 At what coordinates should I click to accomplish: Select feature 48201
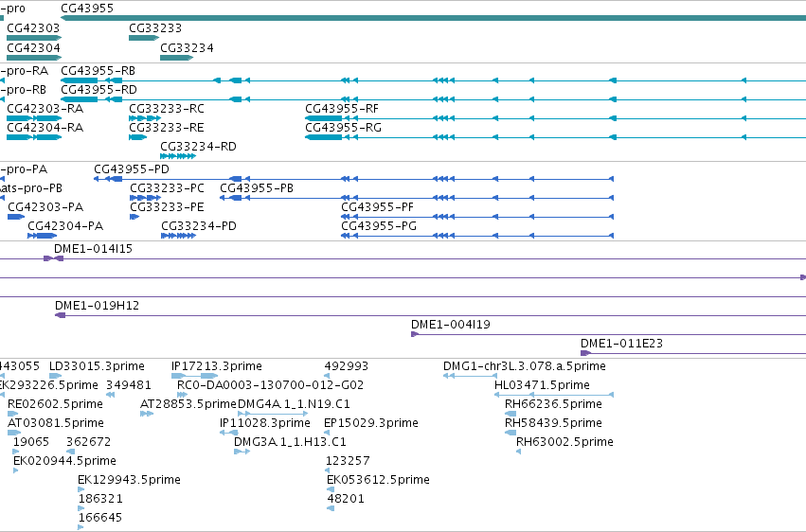(x=331, y=509)
